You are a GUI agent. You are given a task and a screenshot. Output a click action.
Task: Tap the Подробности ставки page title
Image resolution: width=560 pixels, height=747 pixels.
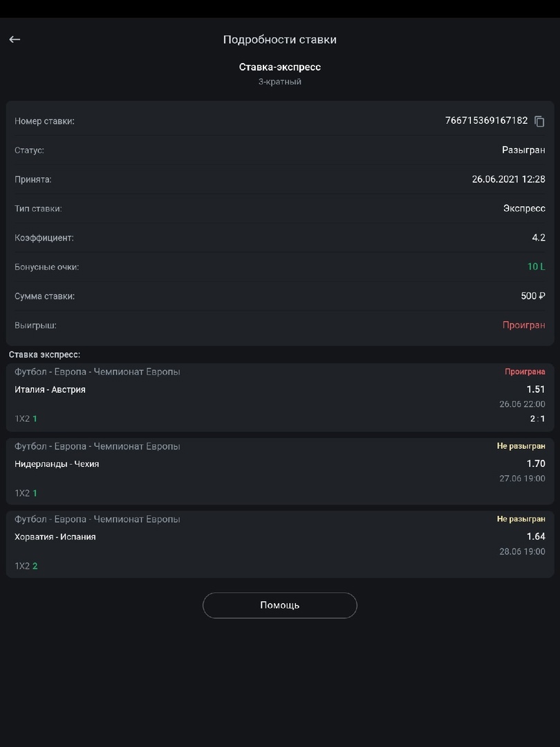click(x=279, y=39)
